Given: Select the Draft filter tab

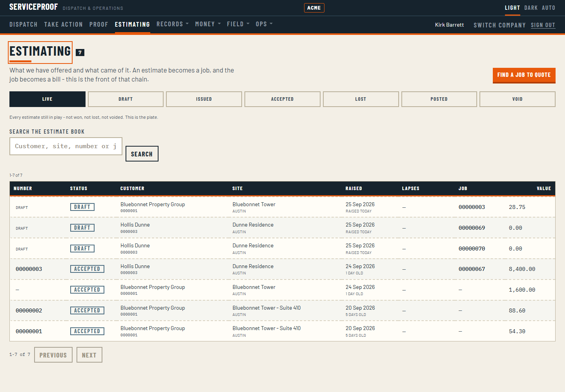Looking at the screenshot, I should pos(126,99).
